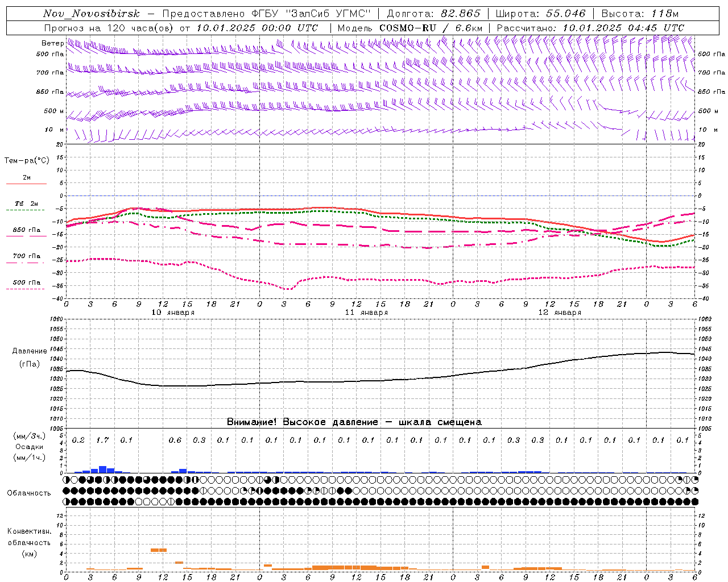Click the Конвективн. convective cloud label
The image size is (728, 582).
29,531
